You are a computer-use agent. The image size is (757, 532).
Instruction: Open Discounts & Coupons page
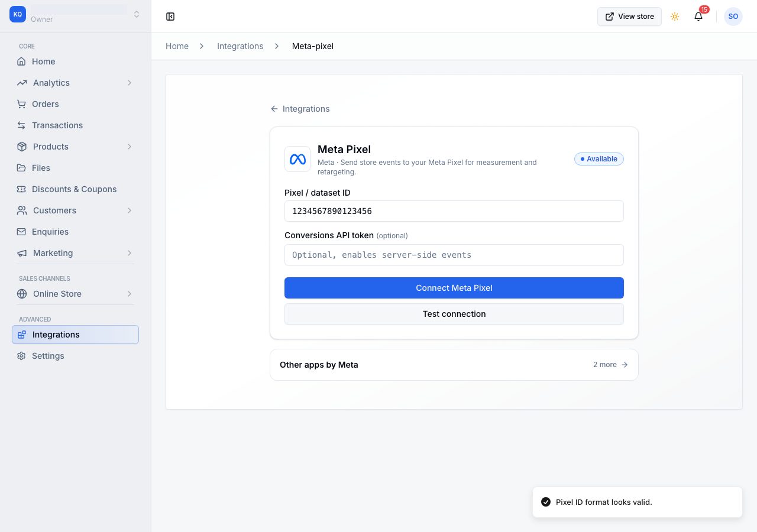75,189
